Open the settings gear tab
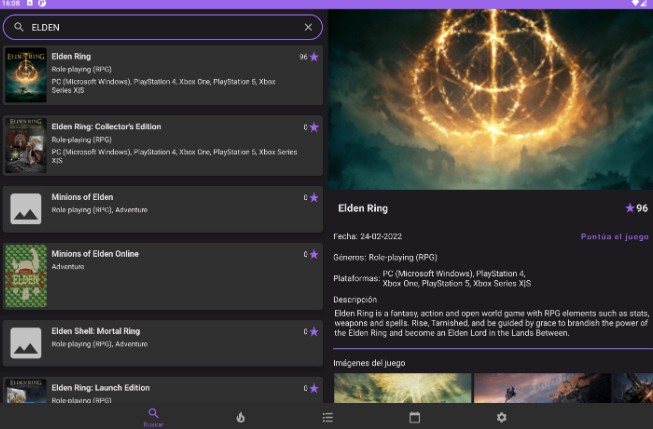Image resolution: width=653 pixels, height=429 pixels. [502, 417]
